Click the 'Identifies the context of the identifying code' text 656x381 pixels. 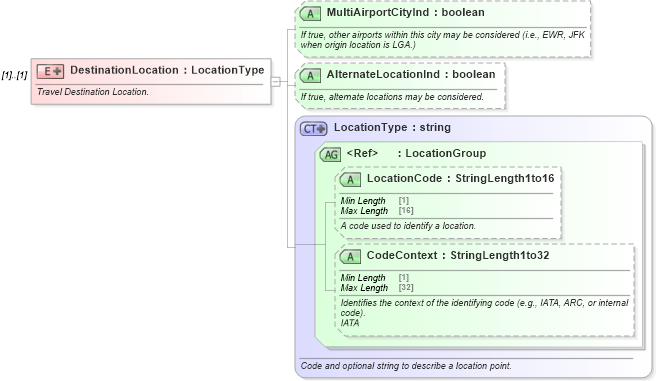pyautogui.click(x=484, y=308)
